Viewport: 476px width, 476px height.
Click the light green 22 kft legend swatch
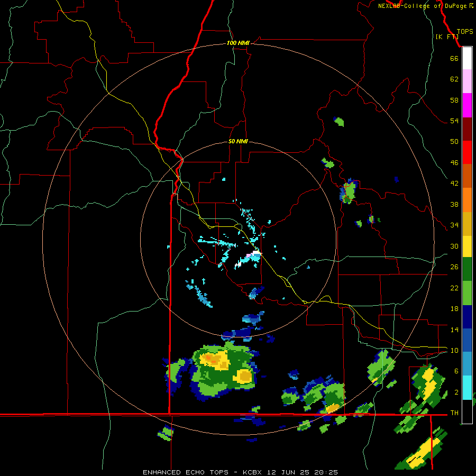coord(467,293)
